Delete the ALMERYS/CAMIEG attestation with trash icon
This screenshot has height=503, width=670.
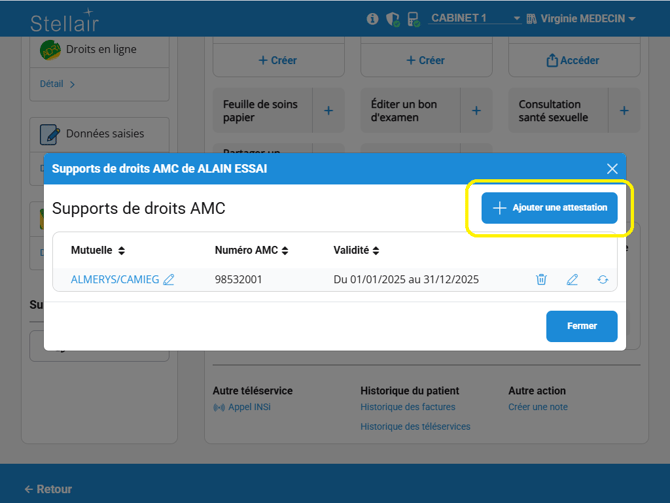point(541,280)
